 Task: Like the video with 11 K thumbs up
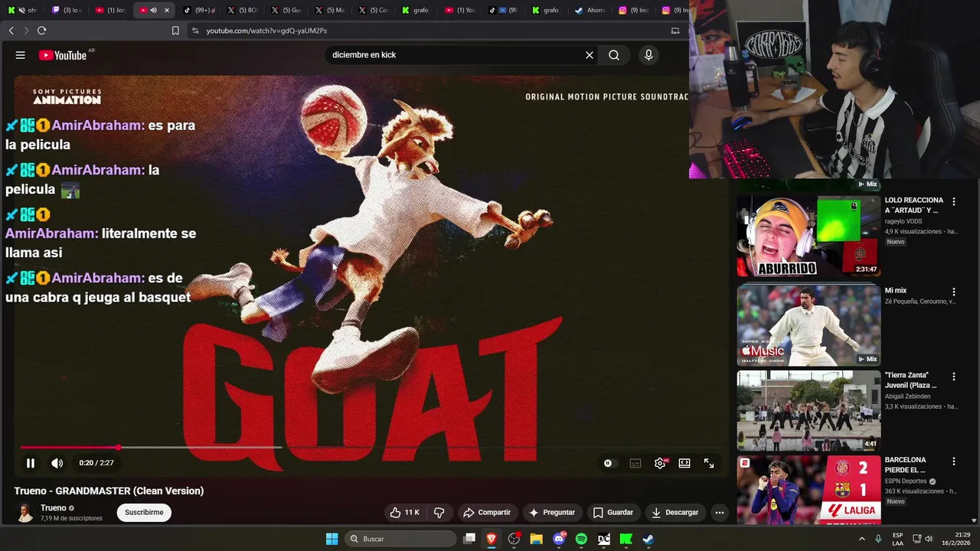point(404,513)
